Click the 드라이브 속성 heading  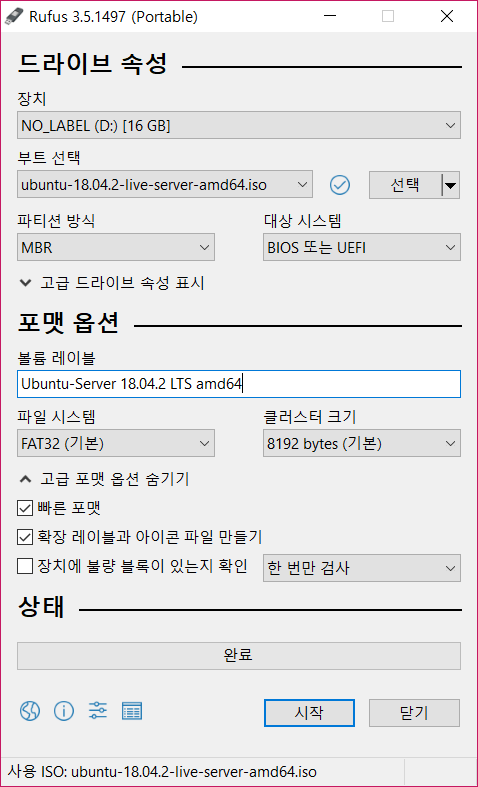tap(92, 64)
